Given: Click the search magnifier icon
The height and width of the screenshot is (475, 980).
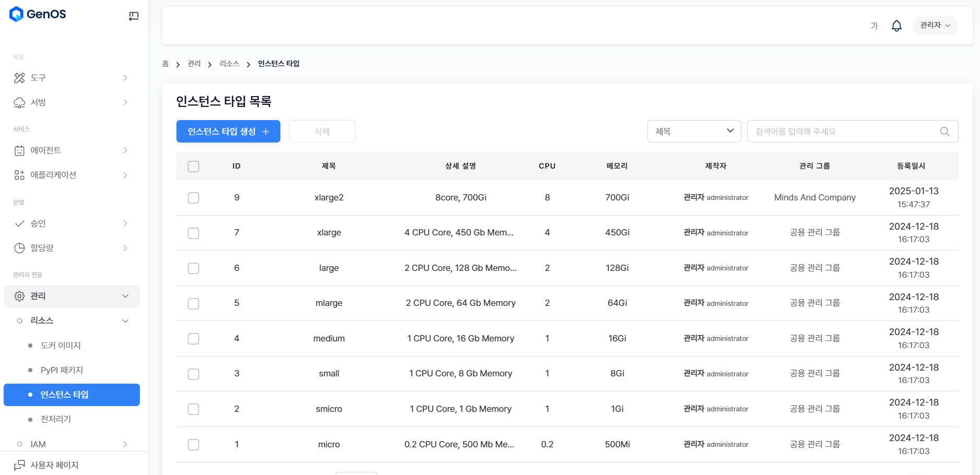Looking at the screenshot, I should [x=944, y=132].
